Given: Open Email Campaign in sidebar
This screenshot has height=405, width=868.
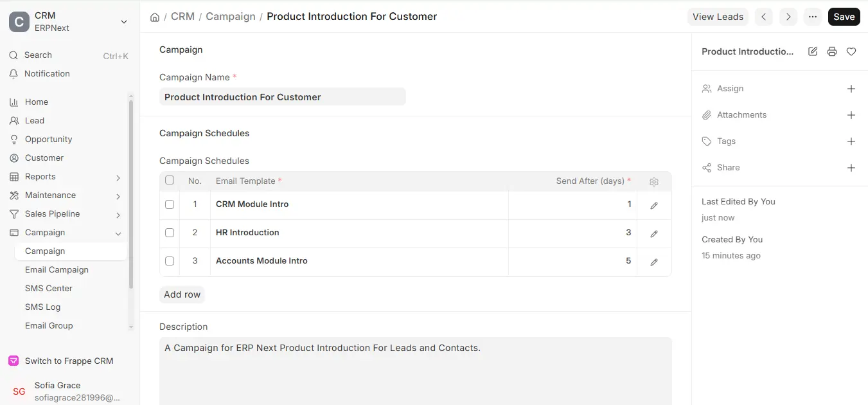Looking at the screenshot, I should [57, 270].
